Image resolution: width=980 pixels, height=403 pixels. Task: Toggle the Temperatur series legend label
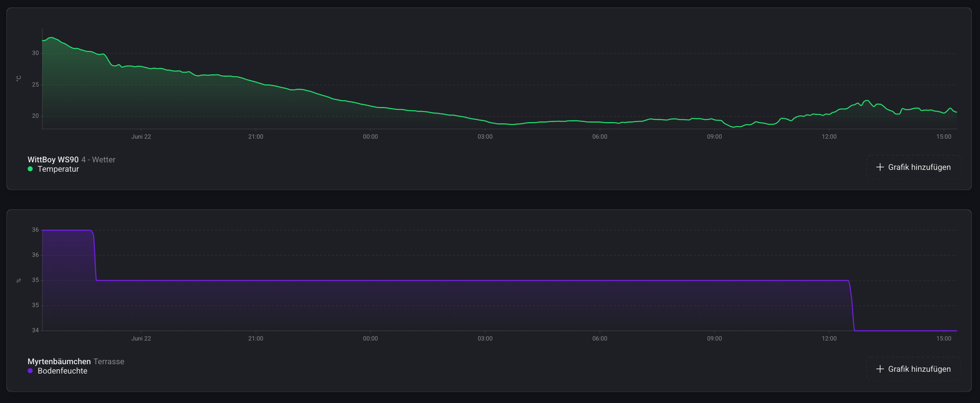58,169
